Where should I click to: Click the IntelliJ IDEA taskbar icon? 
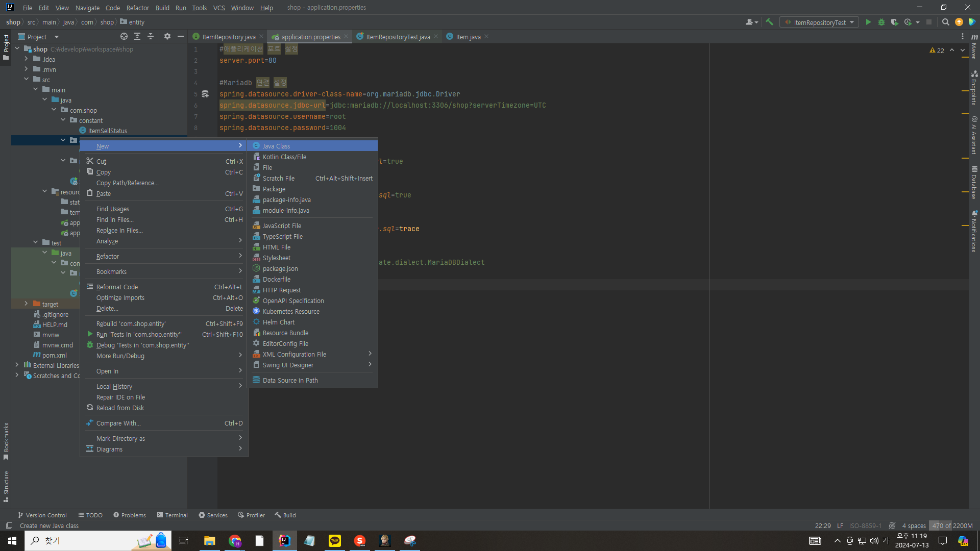point(284,541)
